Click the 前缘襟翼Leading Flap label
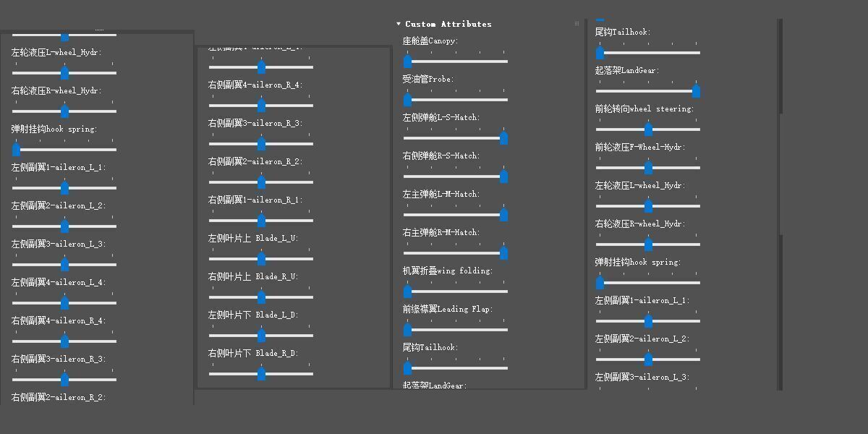Viewport: 868px width, 434px height. point(448,310)
